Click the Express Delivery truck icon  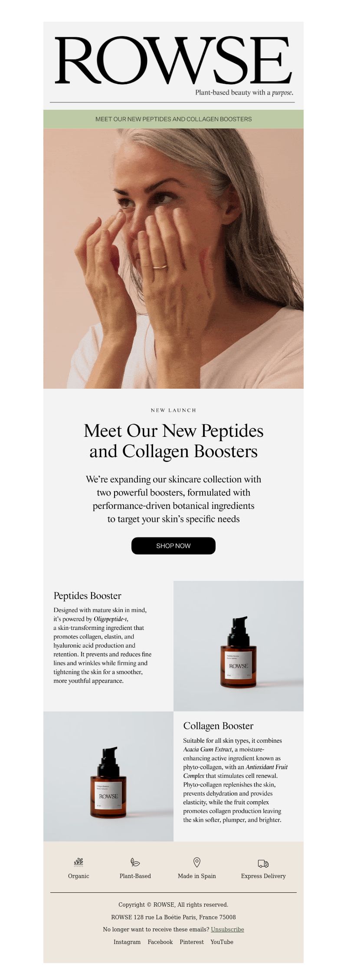tap(263, 863)
